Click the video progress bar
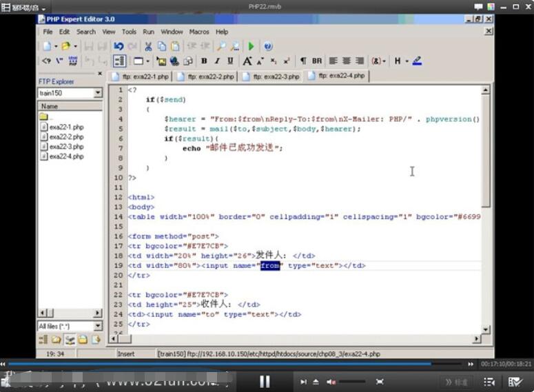Image resolution: width=534 pixels, height=392 pixels. (235, 364)
